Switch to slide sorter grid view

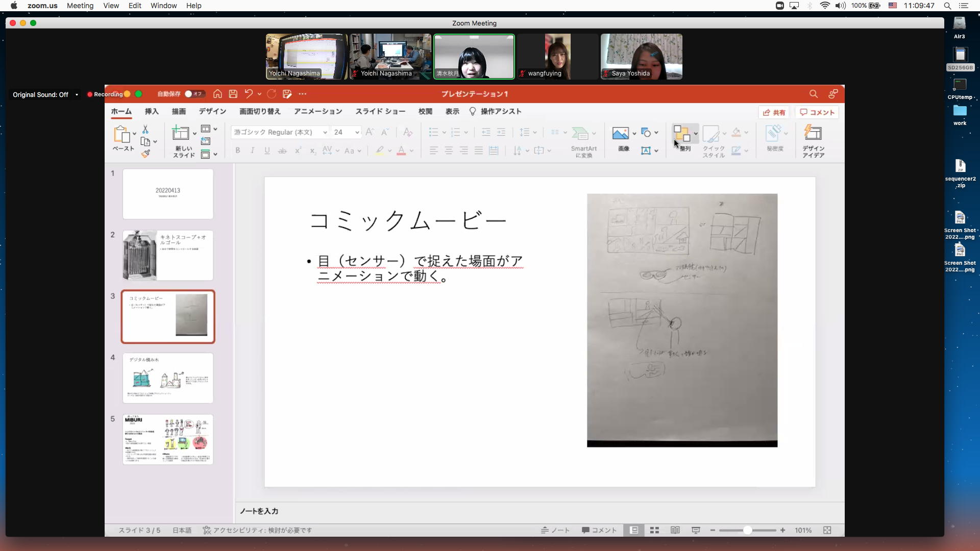coord(654,531)
